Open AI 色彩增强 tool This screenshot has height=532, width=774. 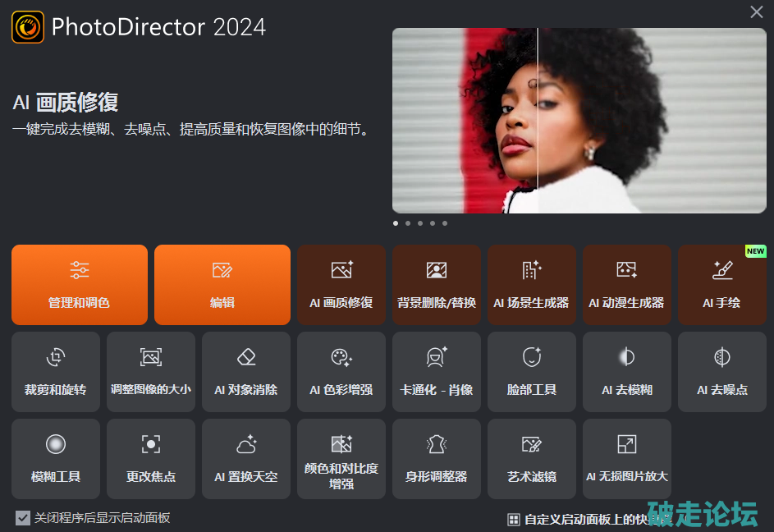[x=341, y=371]
